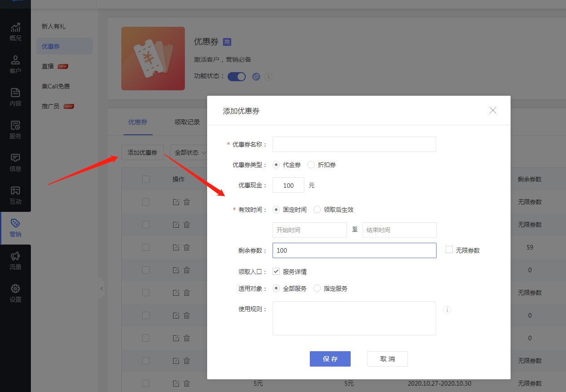This screenshot has width=566, height=392.
Task: Open the 流量 traffic section
Action: coord(15,261)
